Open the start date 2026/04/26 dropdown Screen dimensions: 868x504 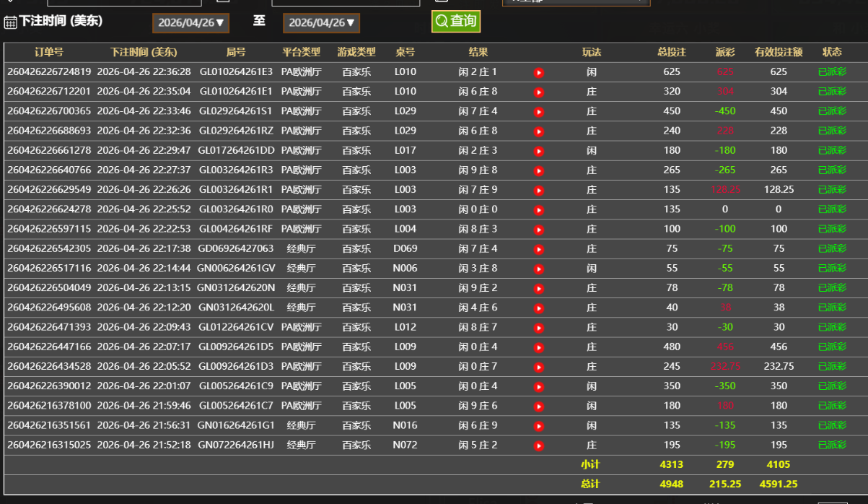point(191,23)
